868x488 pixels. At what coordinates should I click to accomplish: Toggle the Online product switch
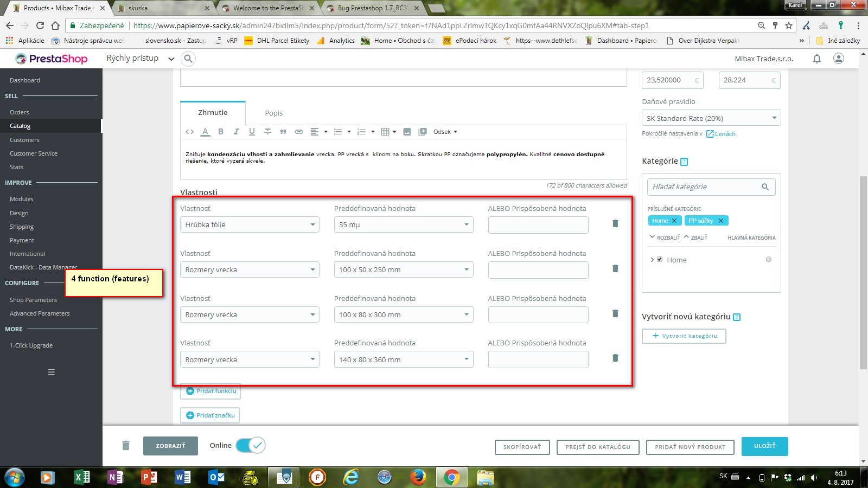(x=250, y=445)
